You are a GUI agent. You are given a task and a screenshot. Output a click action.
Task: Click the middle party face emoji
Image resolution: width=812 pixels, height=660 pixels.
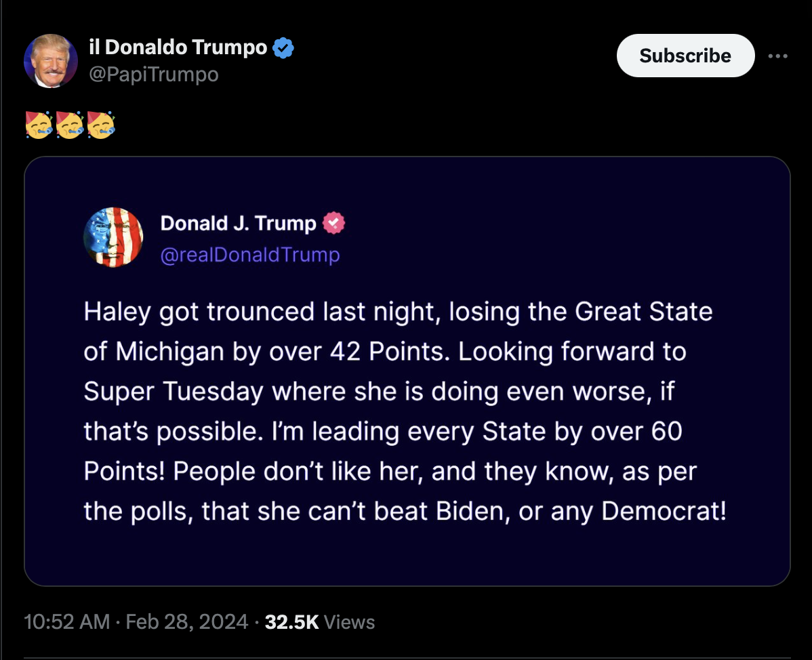70,126
